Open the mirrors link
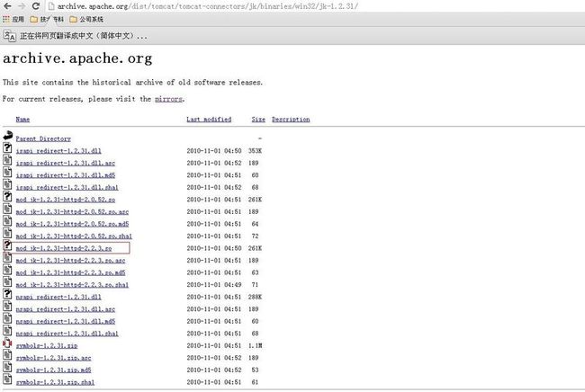Image resolution: width=585 pixels, height=392 pixels. click(x=168, y=99)
